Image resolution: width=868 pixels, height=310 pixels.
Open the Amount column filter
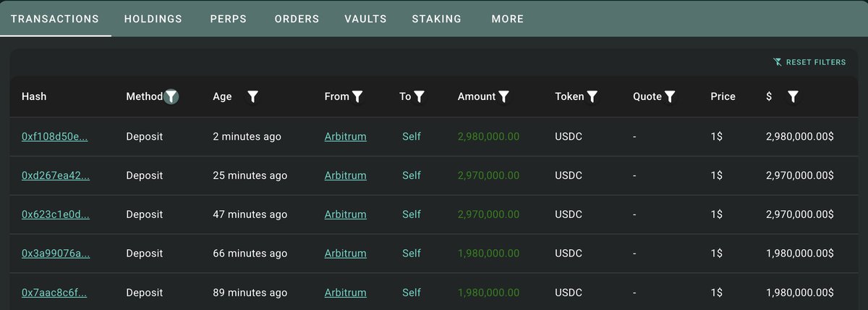point(504,96)
